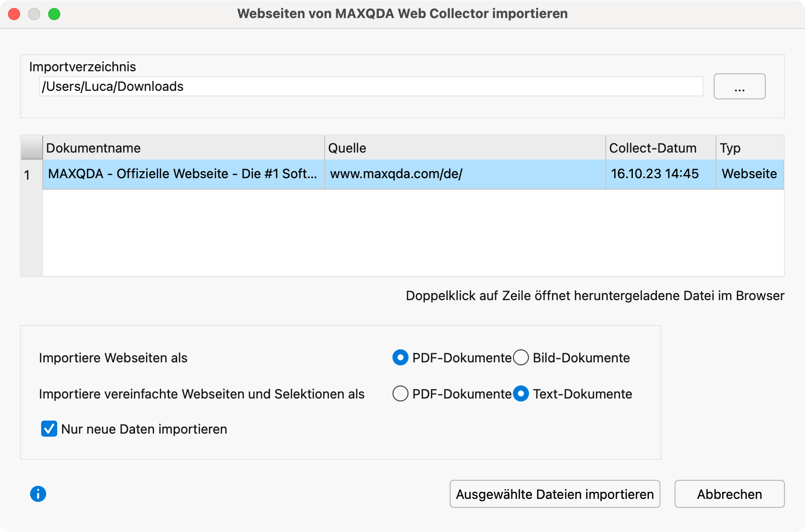This screenshot has width=805, height=532.
Task: Click the blue info icon
Action: point(38,494)
